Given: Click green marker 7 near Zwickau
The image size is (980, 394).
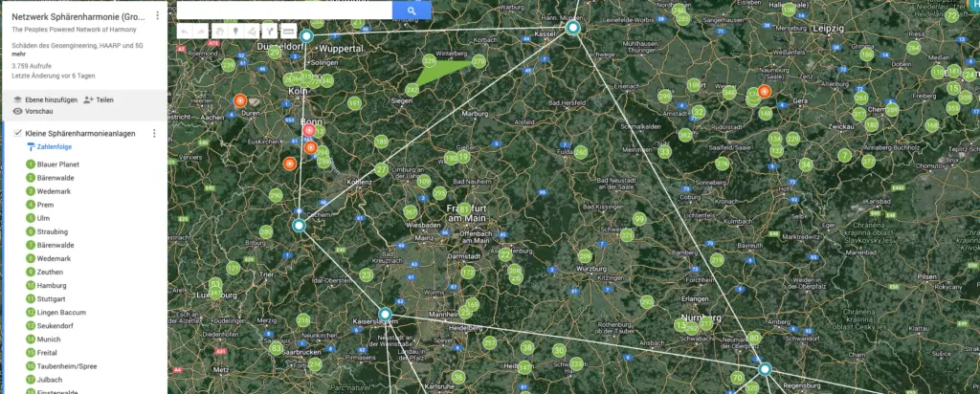Looking at the screenshot, I should tap(845, 155).
